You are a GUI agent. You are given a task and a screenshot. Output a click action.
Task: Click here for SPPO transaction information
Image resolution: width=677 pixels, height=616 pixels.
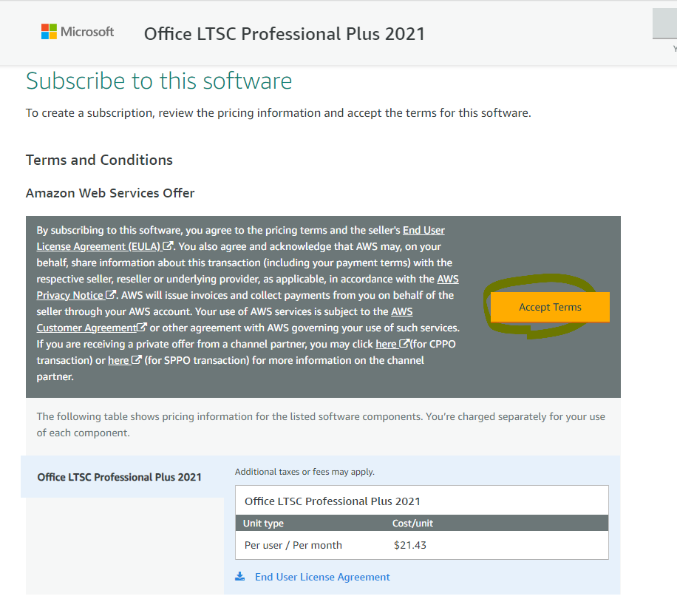coord(118,361)
